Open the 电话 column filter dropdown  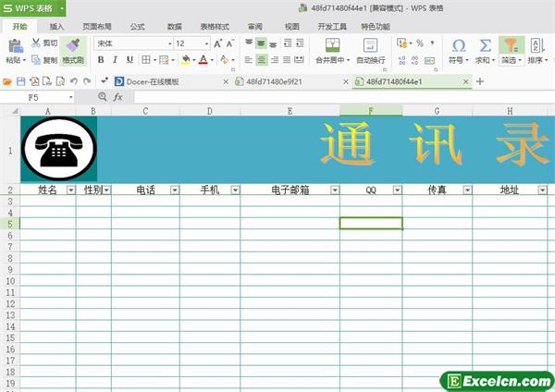click(x=175, y=190)
